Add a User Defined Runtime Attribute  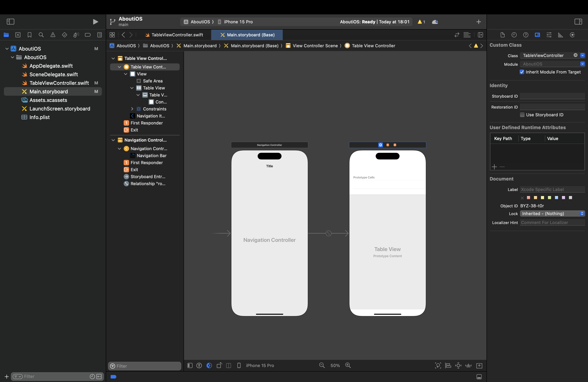[x=494, y=167]
